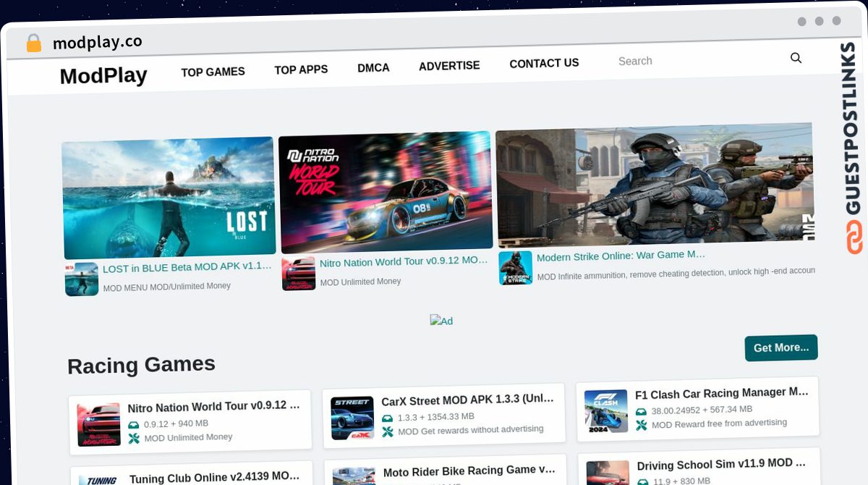Click the version icon in F1 Clash card
This screenshot has width=868, height=485.
point(642,412)
